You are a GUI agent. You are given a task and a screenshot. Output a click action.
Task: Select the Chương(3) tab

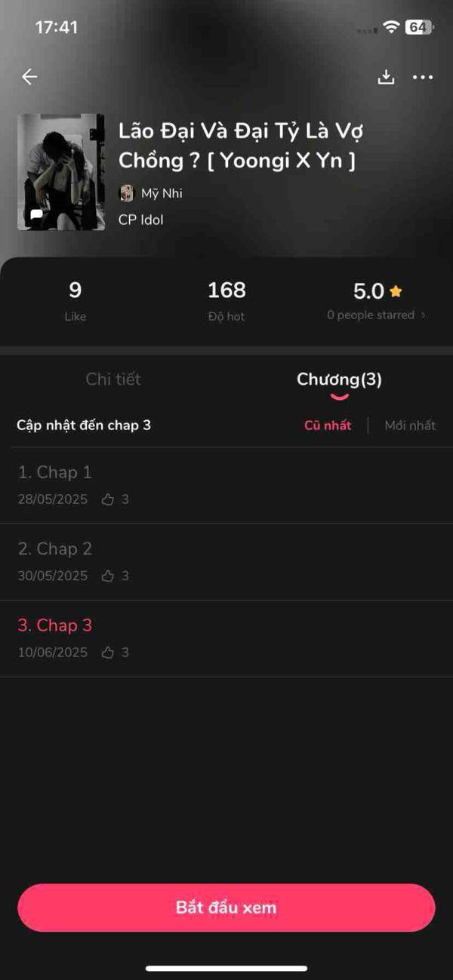click(x=340, y=379)
